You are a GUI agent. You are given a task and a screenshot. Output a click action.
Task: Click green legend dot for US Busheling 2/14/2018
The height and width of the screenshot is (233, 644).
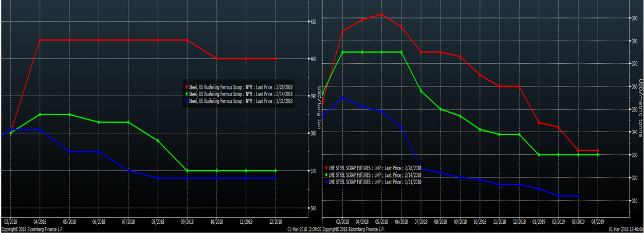tap(186, 94)
